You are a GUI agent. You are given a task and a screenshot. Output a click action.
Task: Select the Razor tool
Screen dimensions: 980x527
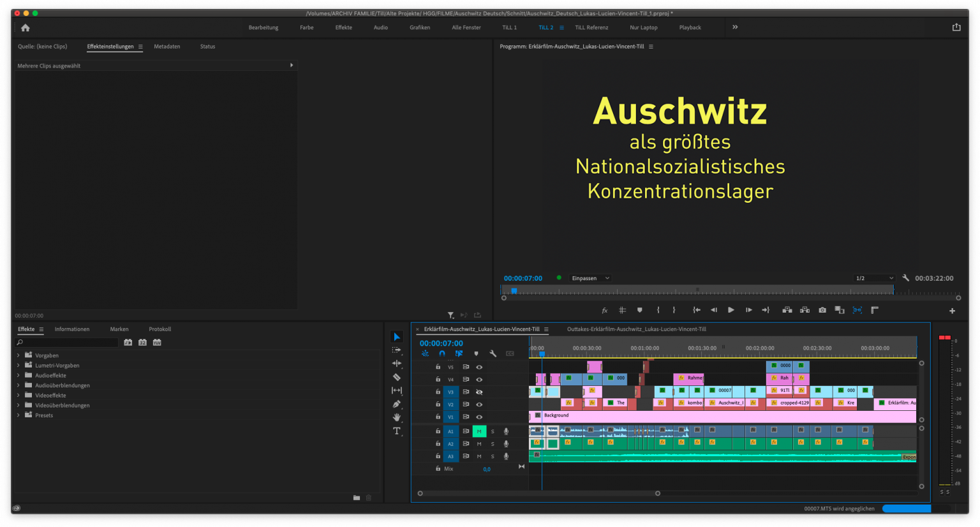point(397,377)
